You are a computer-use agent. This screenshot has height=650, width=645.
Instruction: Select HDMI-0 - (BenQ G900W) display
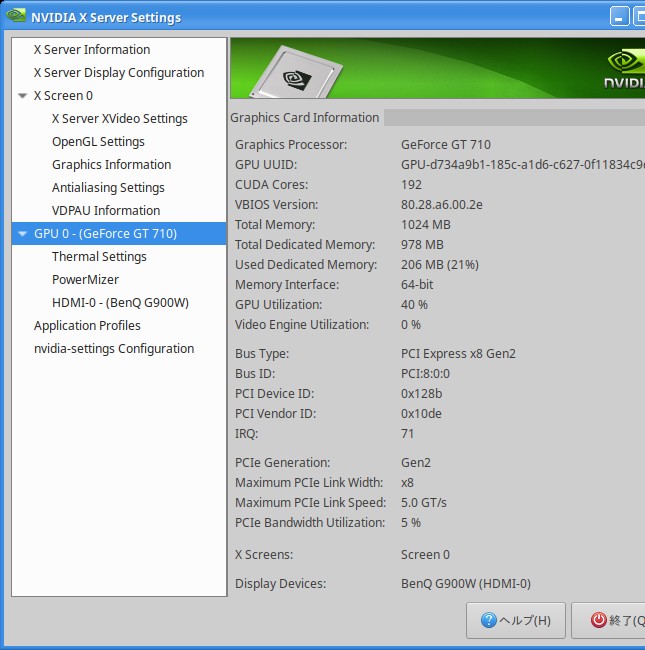point(121,303)
